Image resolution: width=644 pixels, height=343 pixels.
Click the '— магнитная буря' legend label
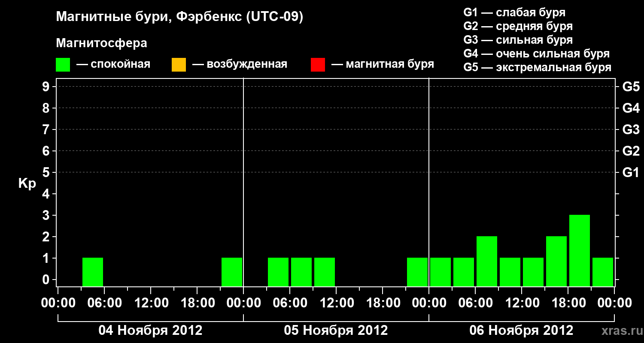pyautogui.click(x=383, y=64)
